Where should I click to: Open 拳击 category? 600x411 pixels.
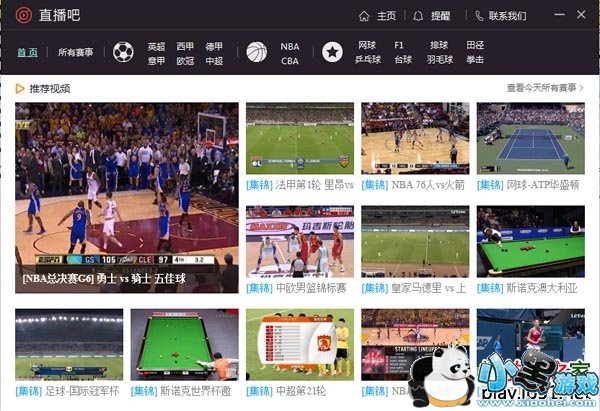475,59
